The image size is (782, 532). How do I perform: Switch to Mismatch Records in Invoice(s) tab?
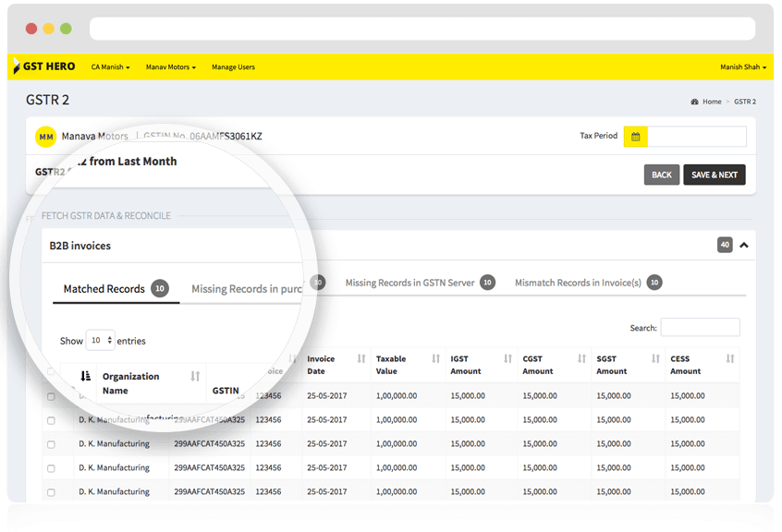[x=588, y=283]
